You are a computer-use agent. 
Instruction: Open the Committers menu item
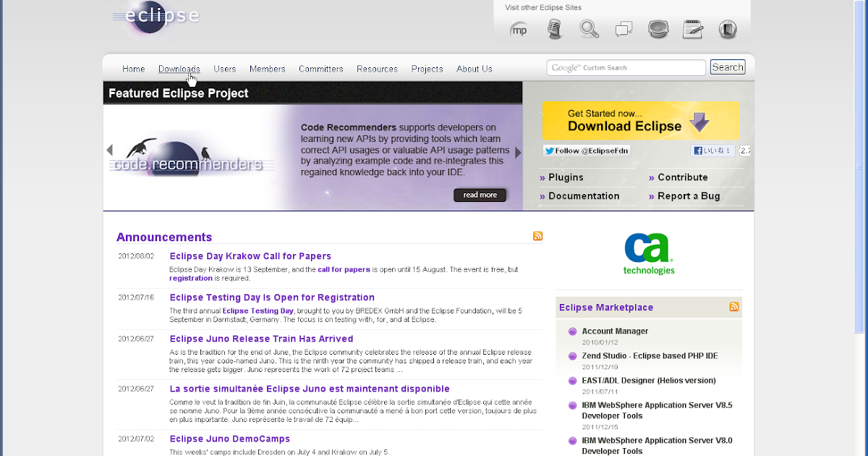pyautogui.click(x=321, y=69)
